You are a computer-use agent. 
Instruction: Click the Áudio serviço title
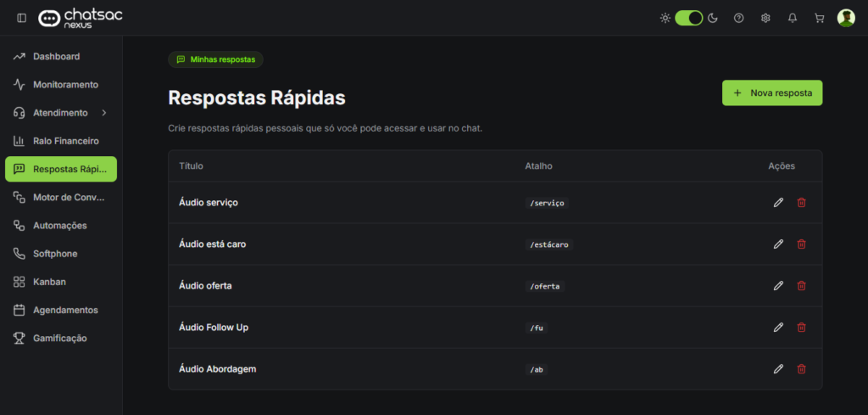coord(209,203)
